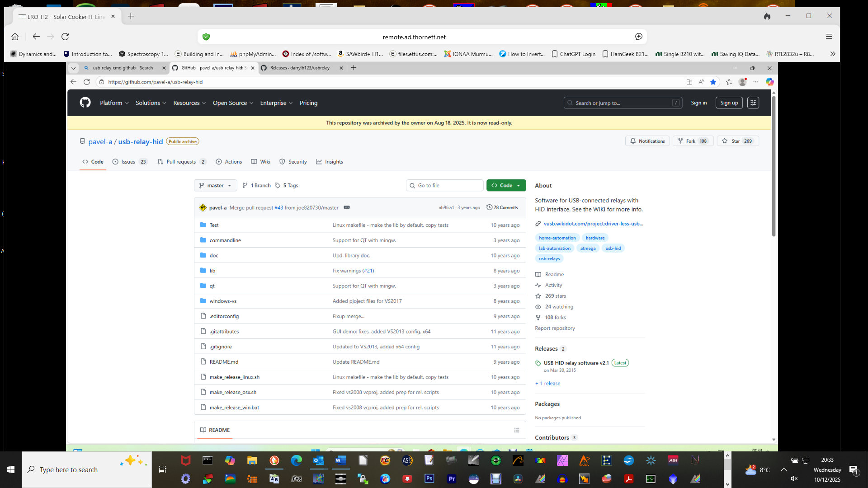868x488 pixels.
Task: Open the Notifications bell on the repository page
Action: pyautogui.click(x=647, y=141)
